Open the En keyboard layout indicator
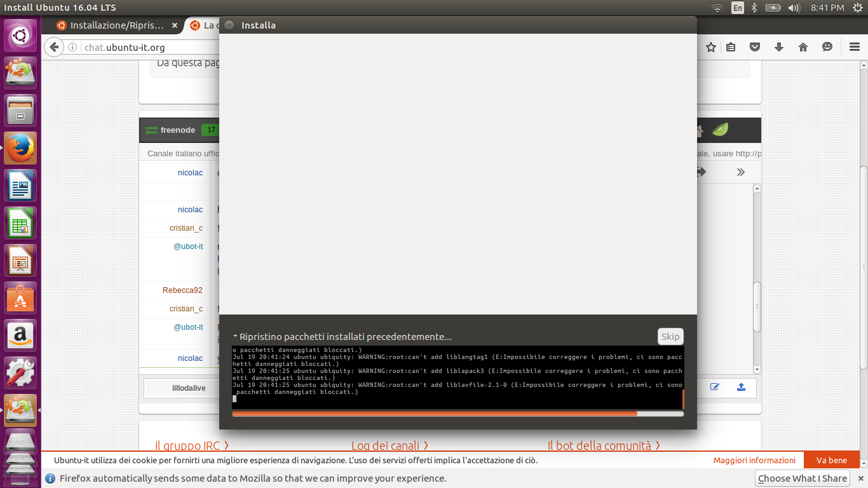868x488 pixels. [x=738, y=8]
